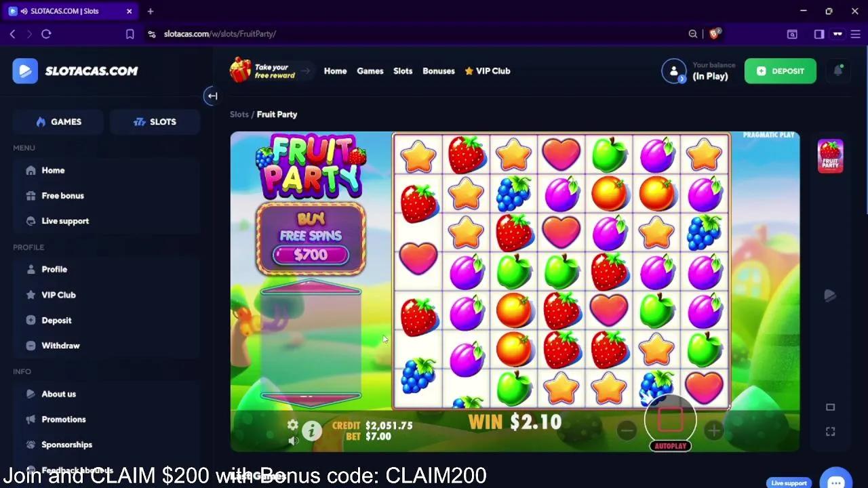The height and width of the screenshot is (488, 868).
Task: Open the notifications bell
Action: pos(838,70)
